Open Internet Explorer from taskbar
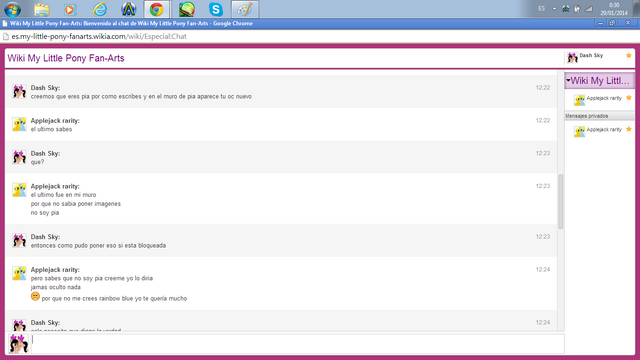The width and height of the screenshot is (640, 360). (x=100, y=9)
